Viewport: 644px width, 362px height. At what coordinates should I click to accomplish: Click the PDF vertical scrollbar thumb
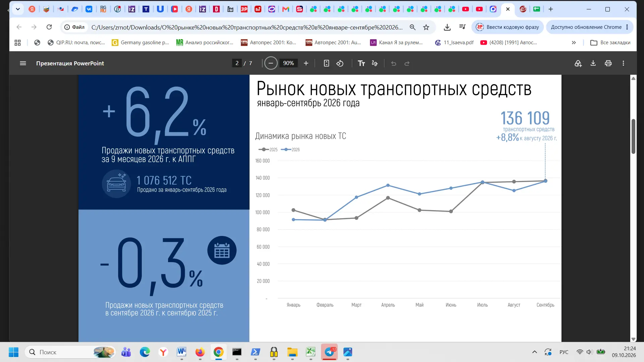click(x=633, y=136)
